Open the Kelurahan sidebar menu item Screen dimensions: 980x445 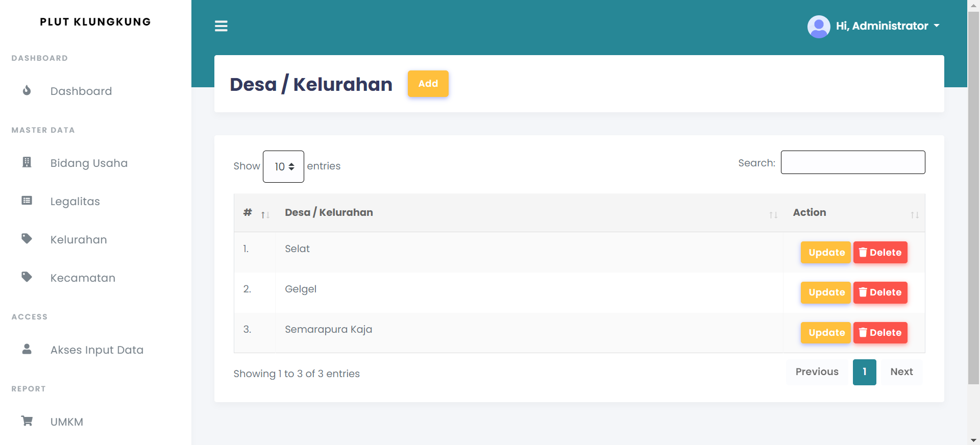(x=79, y=239)
